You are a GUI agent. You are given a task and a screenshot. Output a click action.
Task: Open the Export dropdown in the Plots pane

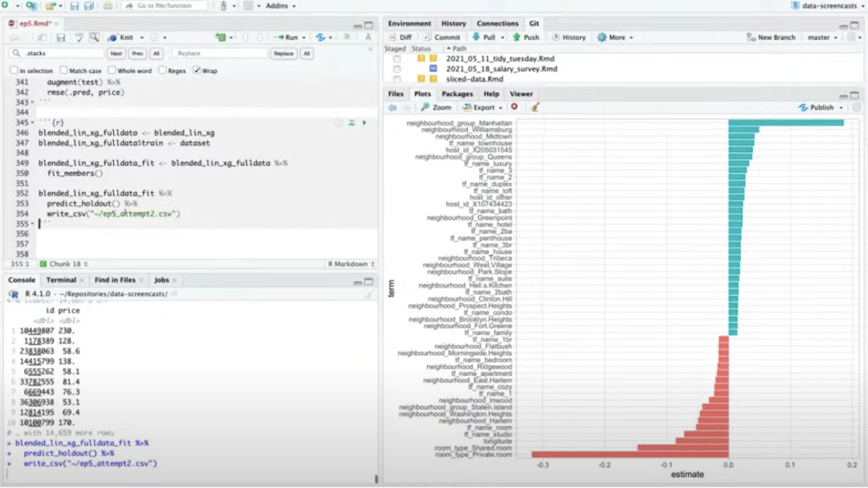482,108
